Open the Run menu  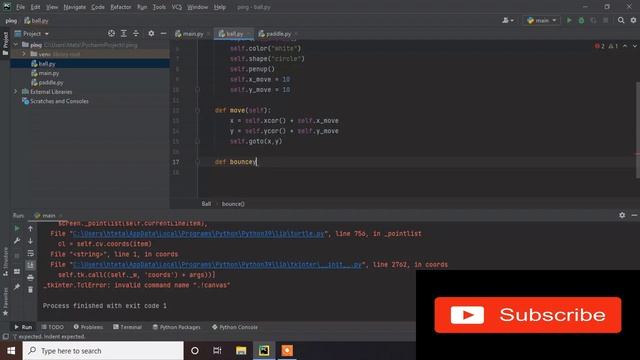tap(142, 7)
